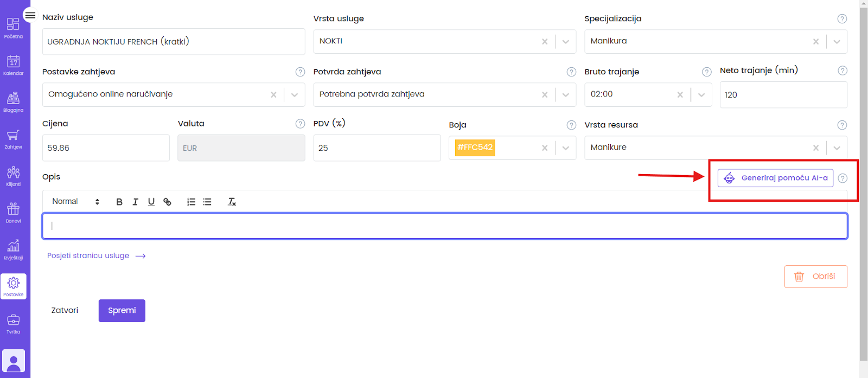Image resolution: width=868 pixels, height=378 pixels.
Task: Click the #FFC542 color swatch
Action: (x=475, y=148)
